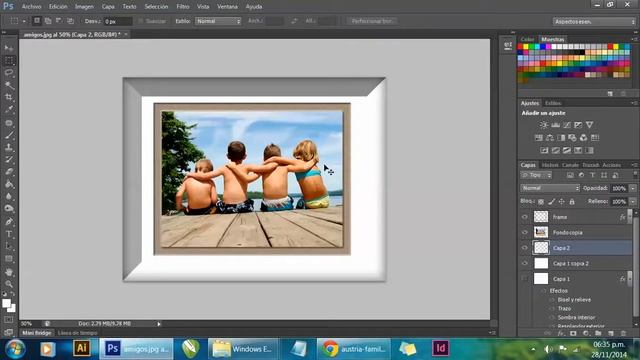Hide the Capa 2 layer
The height and width of the screenshot is (360, 640).
point(525,248)
